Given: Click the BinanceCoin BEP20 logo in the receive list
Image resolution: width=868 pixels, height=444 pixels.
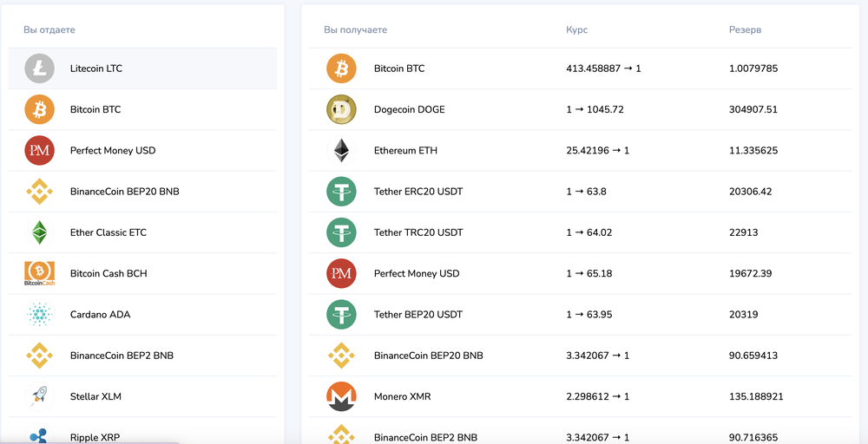Looking at the screenshot, I should [341, 355].
